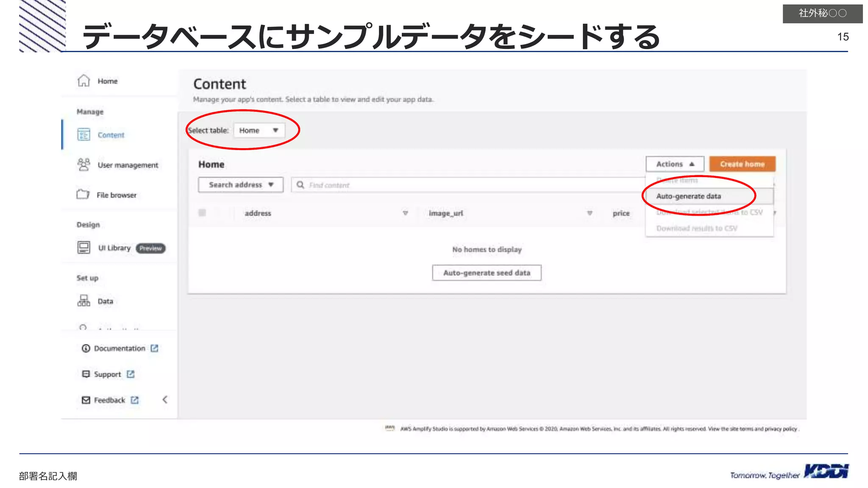The image size is (868, 488).
Task: Click the Find content search field
Action: (x=468, y=185)
